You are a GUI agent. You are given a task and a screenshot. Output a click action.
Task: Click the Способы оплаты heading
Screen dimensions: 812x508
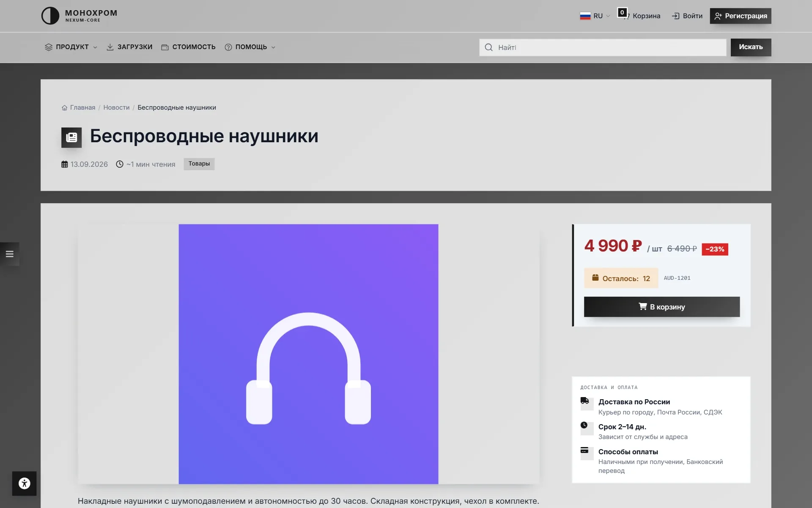[x=628, y=452]
